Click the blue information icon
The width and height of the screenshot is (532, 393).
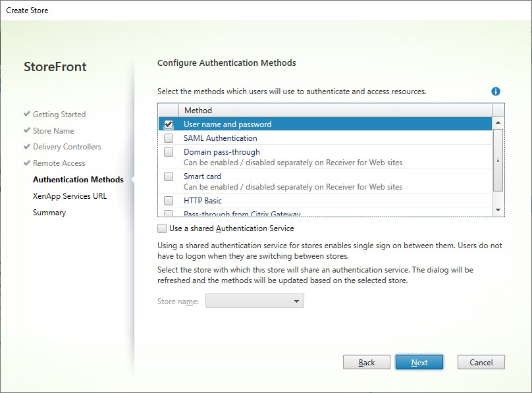click(x=496, y=92)
